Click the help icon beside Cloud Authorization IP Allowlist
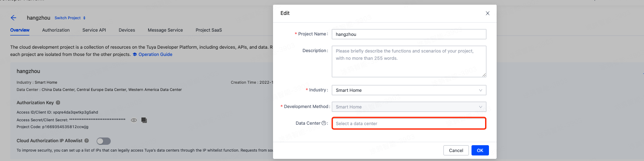Screen dimensions: 644x161 86,141
